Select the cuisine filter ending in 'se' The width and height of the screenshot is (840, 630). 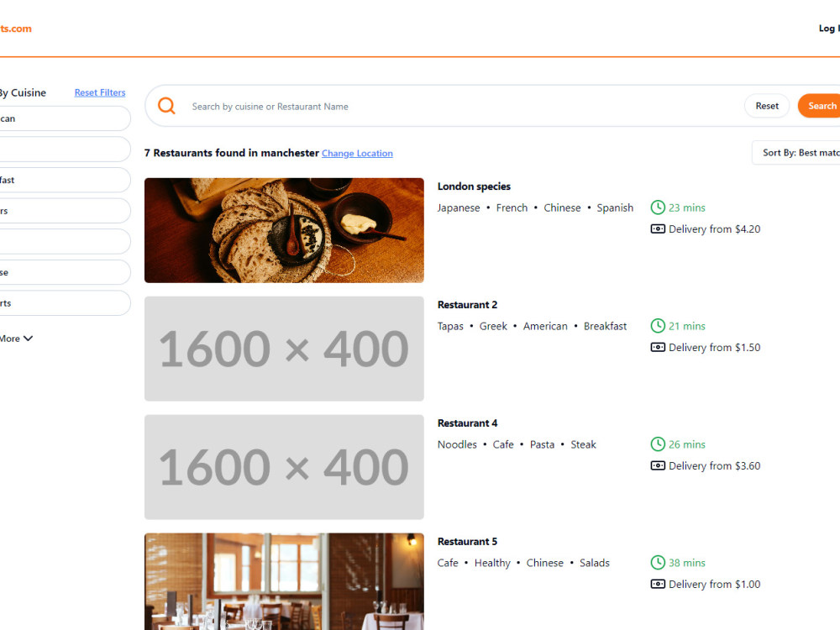[x=65, y=273]
